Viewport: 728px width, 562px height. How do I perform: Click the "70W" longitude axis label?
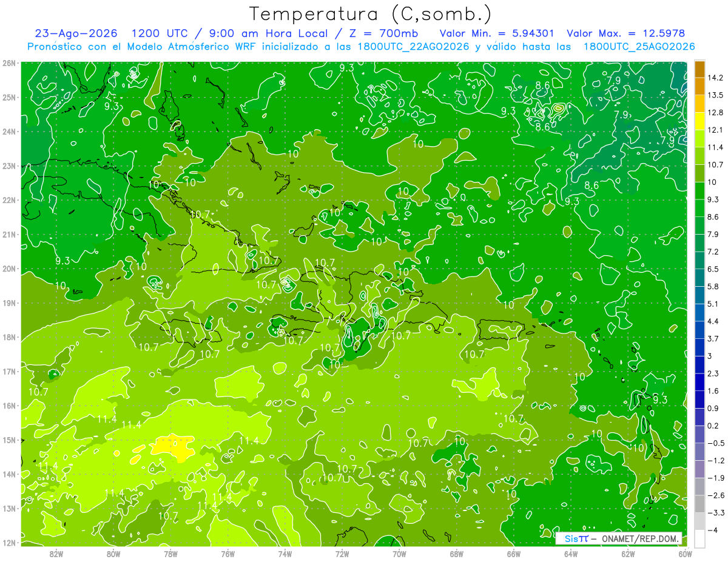[x=399, y=554]
